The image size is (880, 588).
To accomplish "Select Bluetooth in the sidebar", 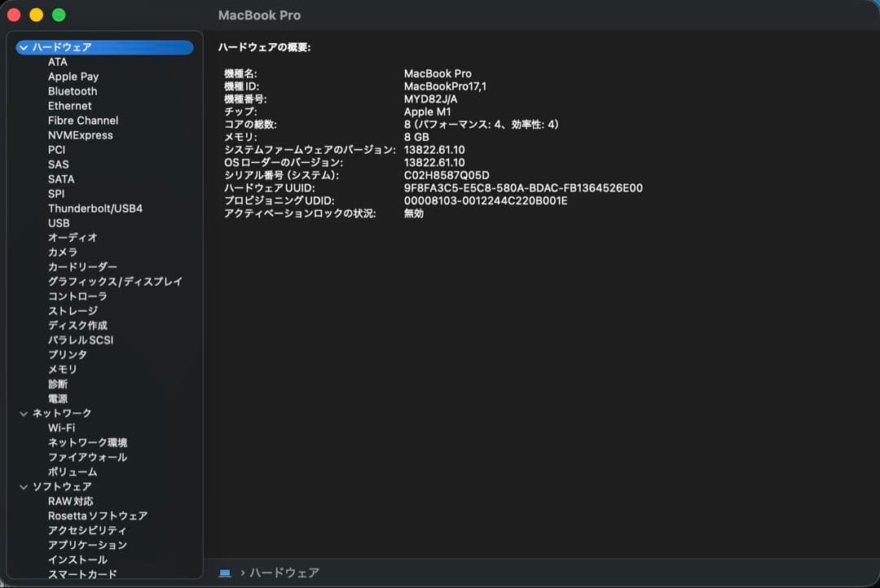I will 72,90.
